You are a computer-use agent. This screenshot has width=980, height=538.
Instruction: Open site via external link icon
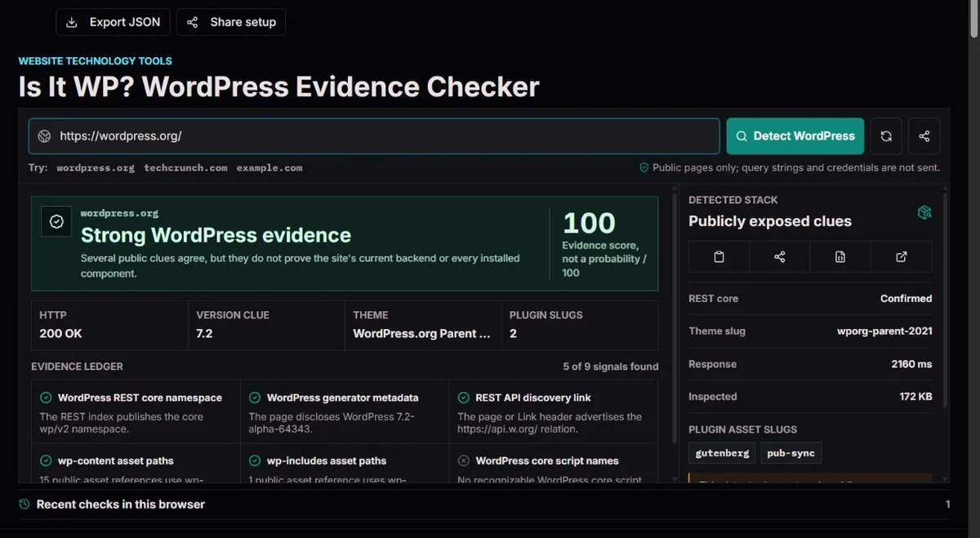point(902,256)
